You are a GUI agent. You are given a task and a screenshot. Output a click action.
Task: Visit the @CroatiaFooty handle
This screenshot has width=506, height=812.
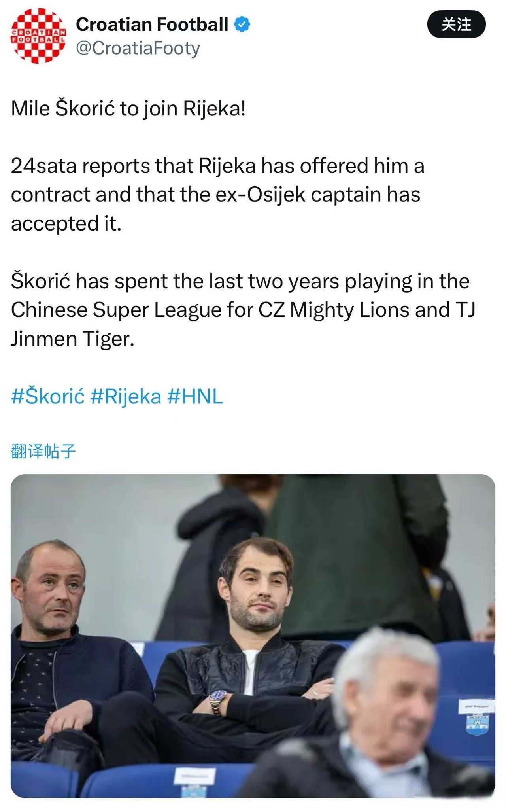138,48
